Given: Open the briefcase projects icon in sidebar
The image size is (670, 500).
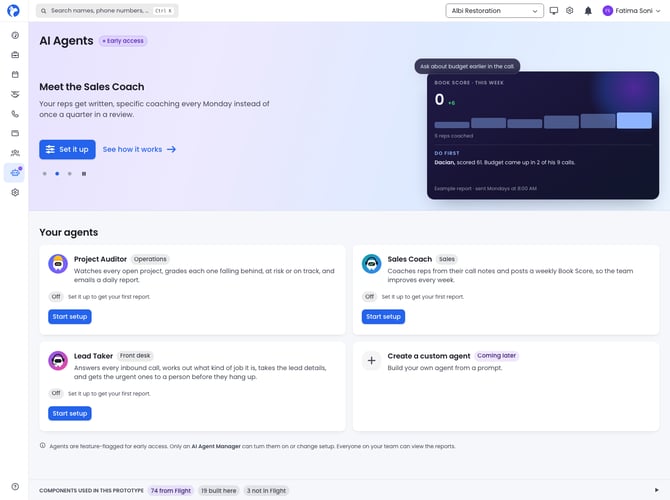Looking at the screenshot, I should click(15, 55).
